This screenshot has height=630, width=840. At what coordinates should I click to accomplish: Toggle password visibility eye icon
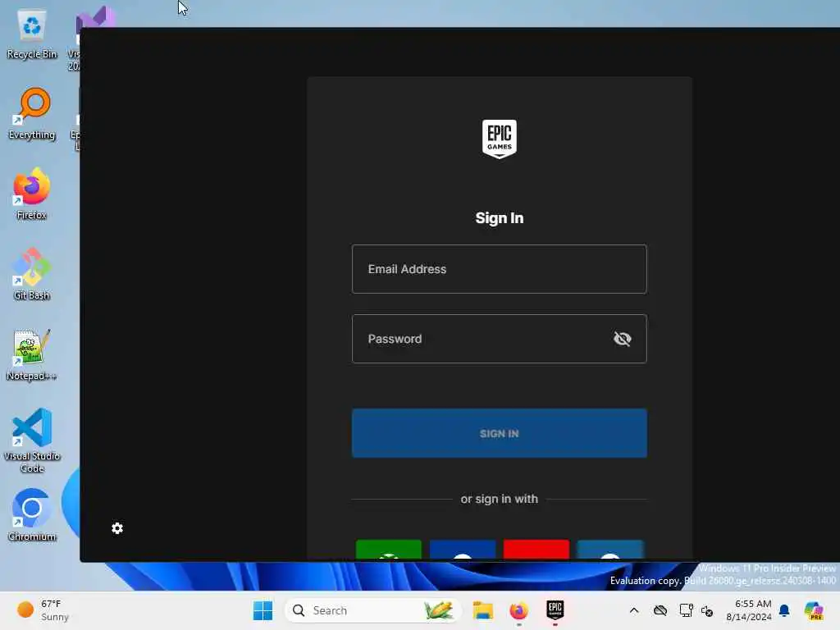click(x=622, y=339)
